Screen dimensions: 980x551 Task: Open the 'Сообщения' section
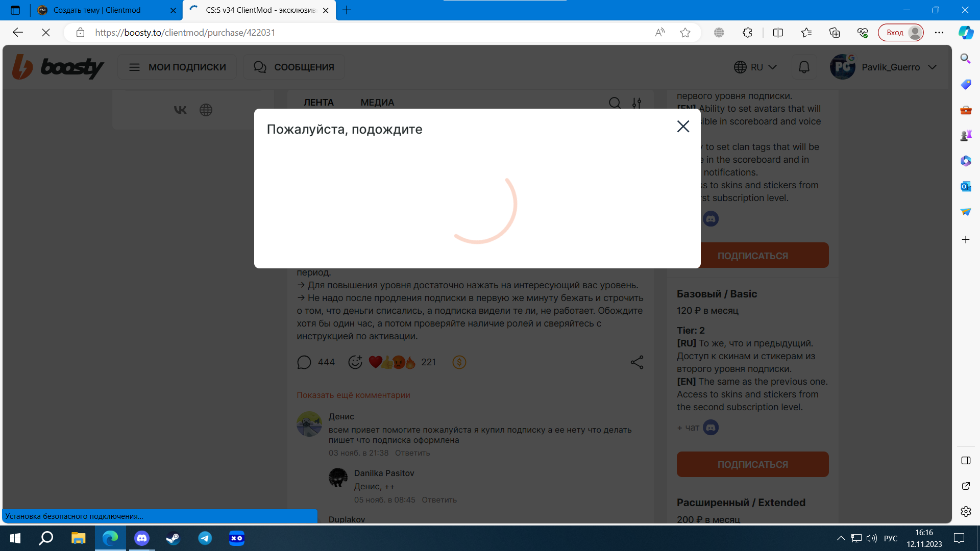click(294, 67)
